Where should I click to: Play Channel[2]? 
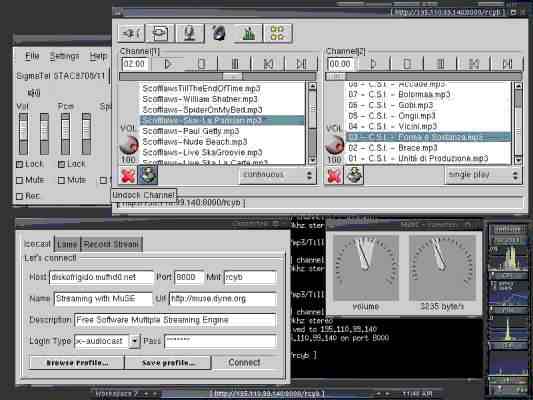point(373,64)
